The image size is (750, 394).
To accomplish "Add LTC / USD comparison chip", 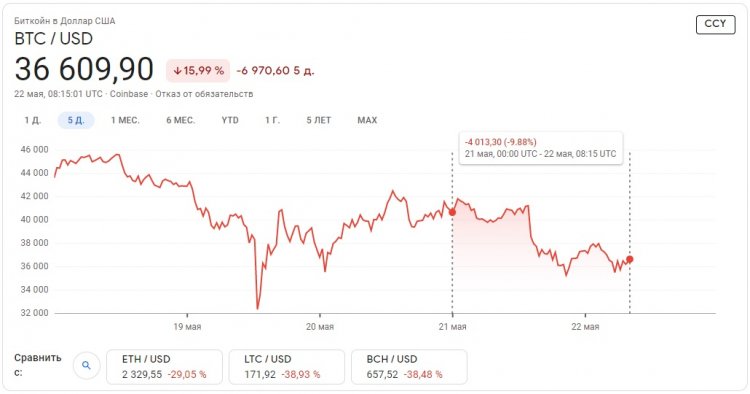I will coord(287,367).
